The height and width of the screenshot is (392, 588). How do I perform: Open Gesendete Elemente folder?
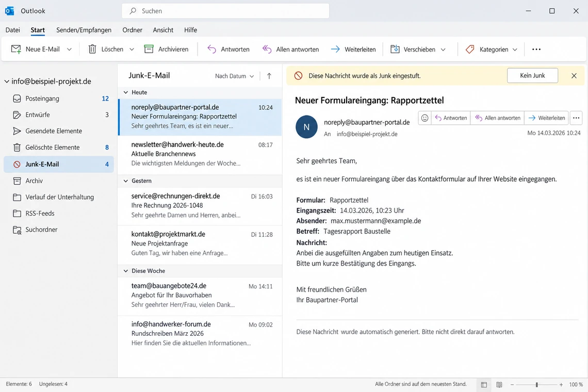coord(59,131)
